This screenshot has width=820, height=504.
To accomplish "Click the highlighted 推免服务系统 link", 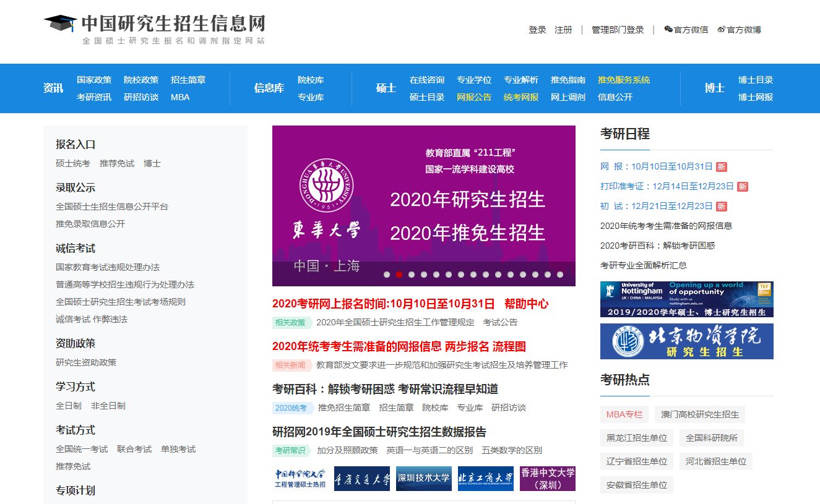I will click(623, 79).
